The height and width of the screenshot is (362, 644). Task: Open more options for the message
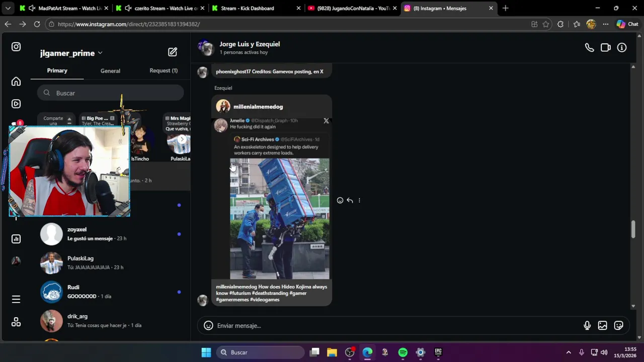359,200
